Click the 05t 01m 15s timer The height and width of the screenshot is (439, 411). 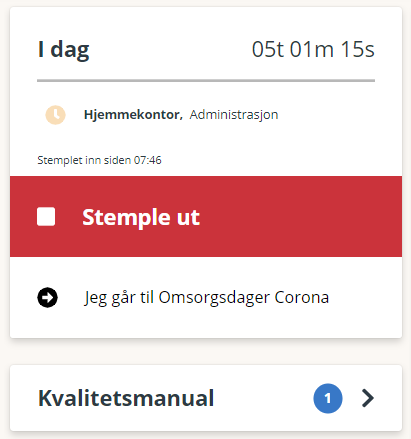coord(313,50)
